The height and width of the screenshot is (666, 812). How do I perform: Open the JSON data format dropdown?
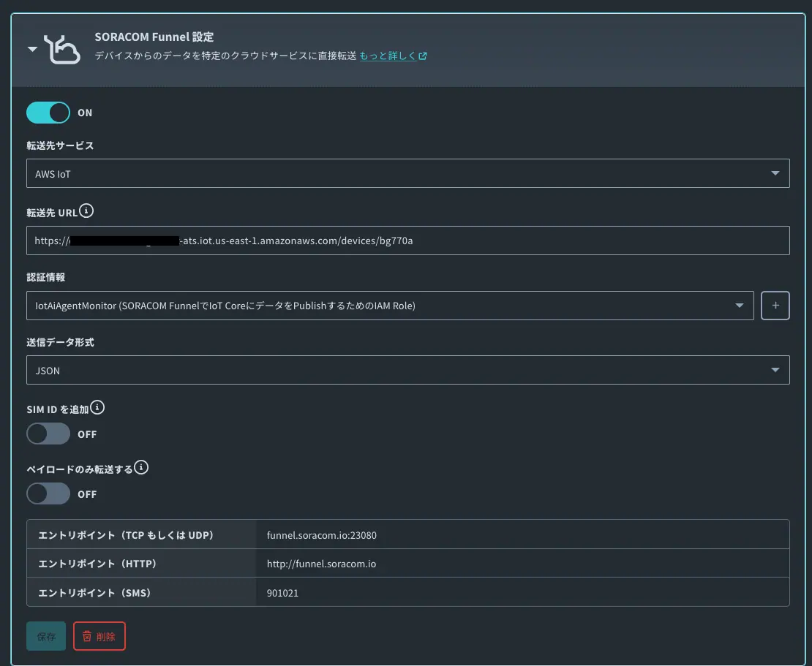point(407,370)
